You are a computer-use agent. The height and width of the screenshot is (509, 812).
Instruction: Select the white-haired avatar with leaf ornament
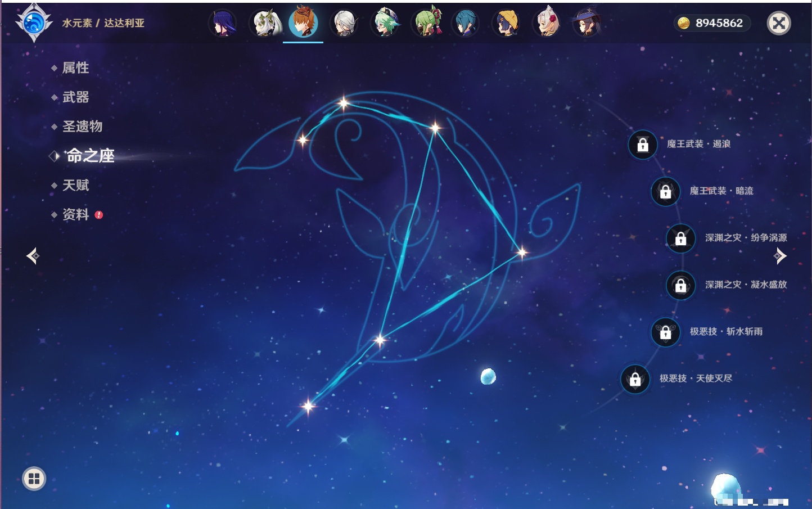click(264, 24)
